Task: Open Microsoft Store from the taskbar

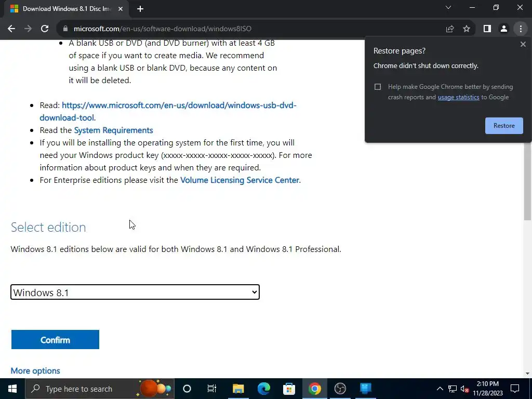Action: click(x=289, y=389)
